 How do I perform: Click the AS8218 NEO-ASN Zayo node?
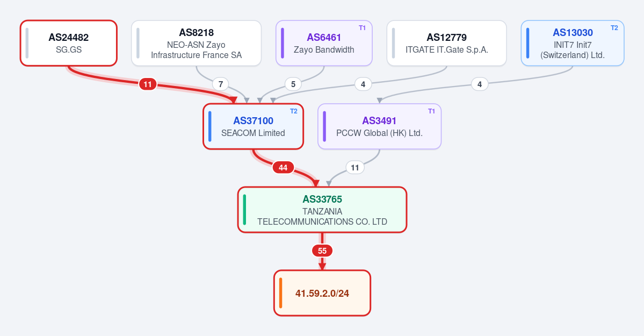coord(197,43)
